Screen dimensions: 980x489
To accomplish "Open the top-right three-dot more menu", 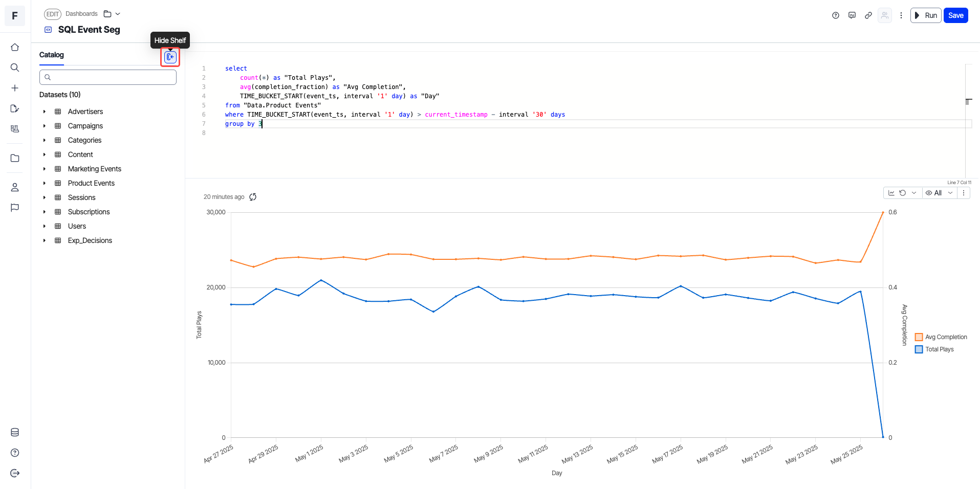I will pos(901,15).
